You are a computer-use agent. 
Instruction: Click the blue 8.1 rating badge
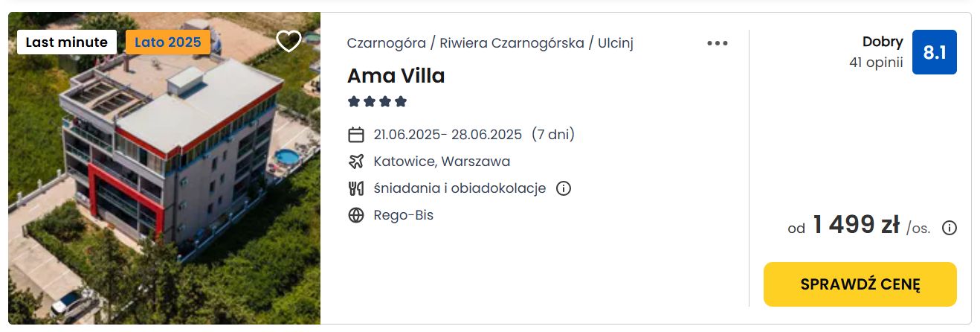[934, 52]
